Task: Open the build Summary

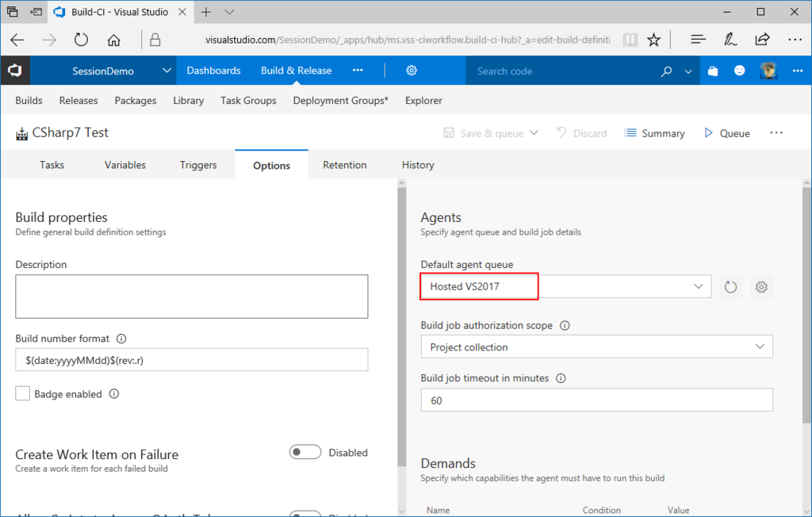Action: tap(654, 133)
